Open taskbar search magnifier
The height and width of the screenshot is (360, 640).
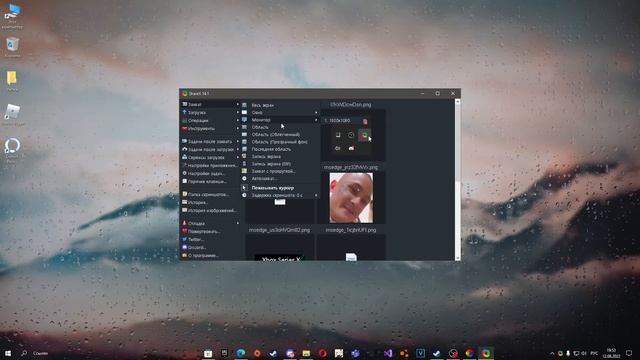tap(24, 353)
